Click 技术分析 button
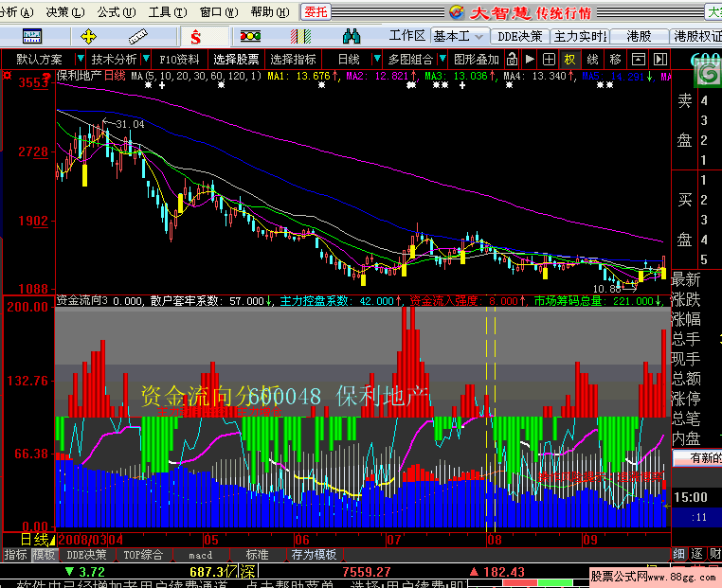Image resolution: width=722 pixels, height=588 pixels. (x=114, y=60)
